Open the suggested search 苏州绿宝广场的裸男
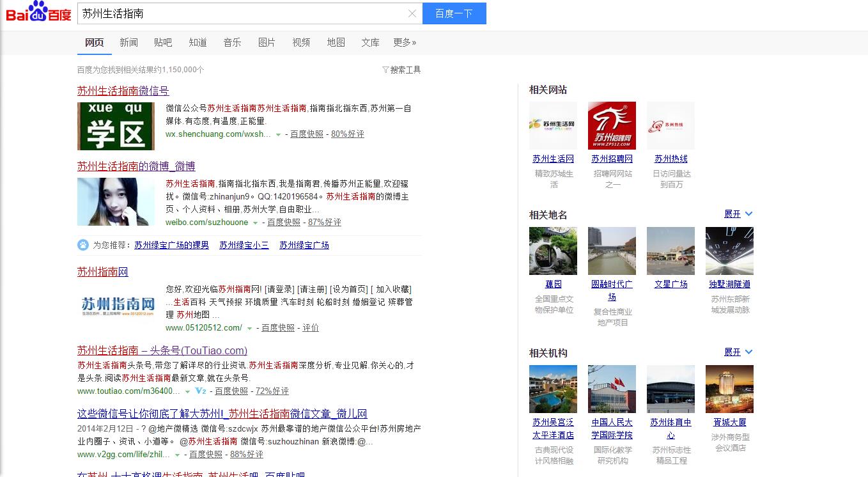 (171, 245)
